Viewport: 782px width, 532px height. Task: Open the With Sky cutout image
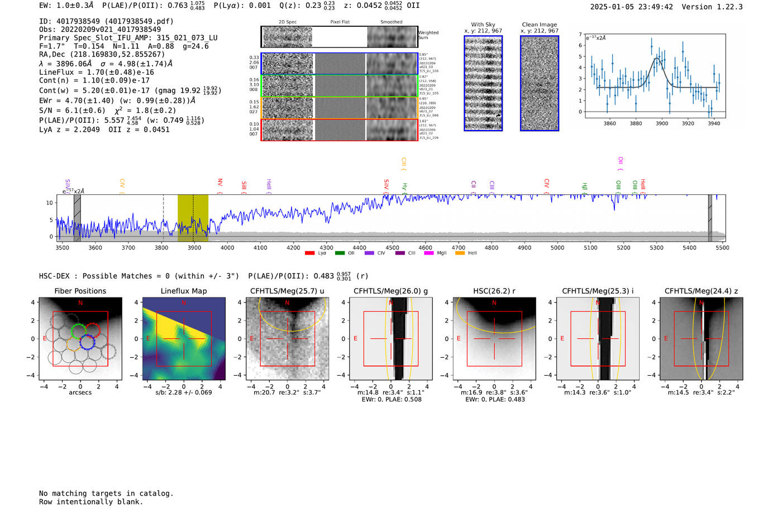(x=483, y=83)
